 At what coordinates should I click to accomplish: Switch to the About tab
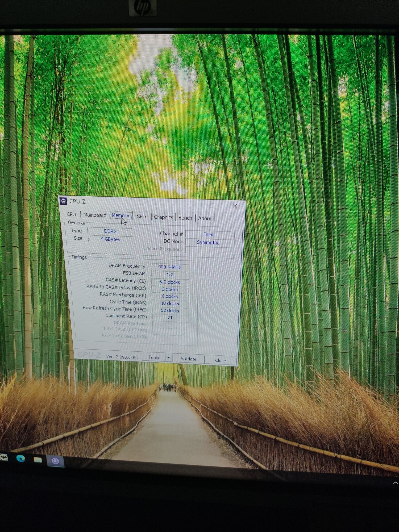click(205, 218)
